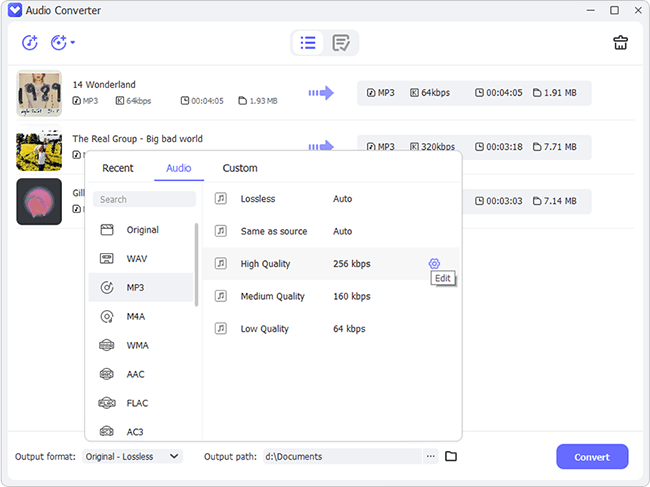Click the music note icon beside Medium Quality
Screen dimensions: 650x487
pyautogui.click(x=221, y=296)
